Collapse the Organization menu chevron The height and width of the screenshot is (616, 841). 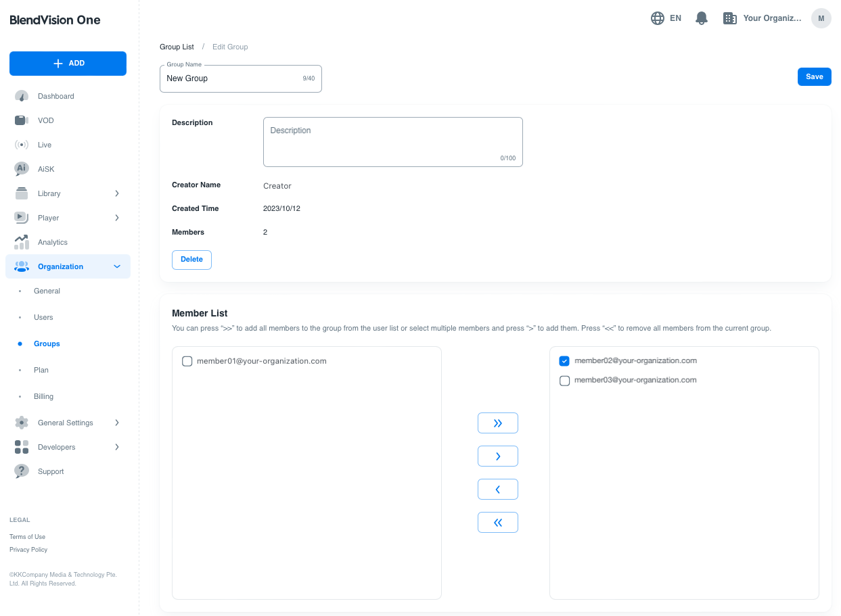click(x=117, y=266)
